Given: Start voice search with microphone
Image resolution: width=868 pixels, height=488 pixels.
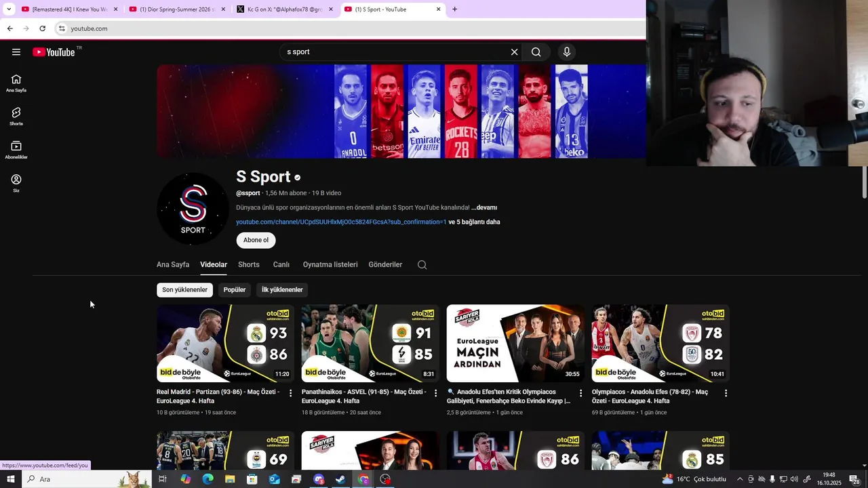Looking at the screenshot, I should coord(567,52).
